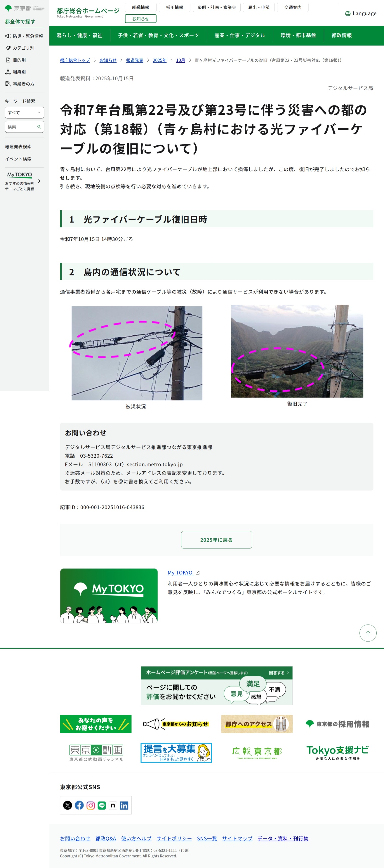Open the Facebook social icon
This screenshot has height=868, width=384.
coord(79,805)
